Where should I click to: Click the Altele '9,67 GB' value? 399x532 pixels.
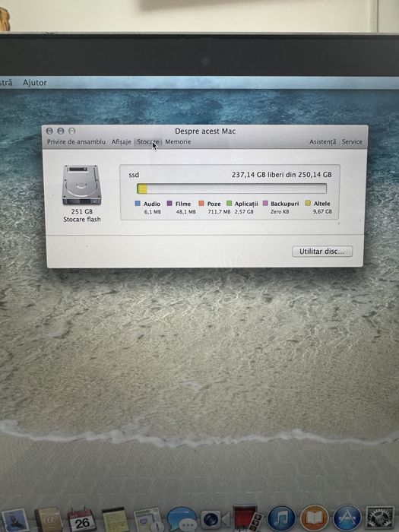coord(322,211)
